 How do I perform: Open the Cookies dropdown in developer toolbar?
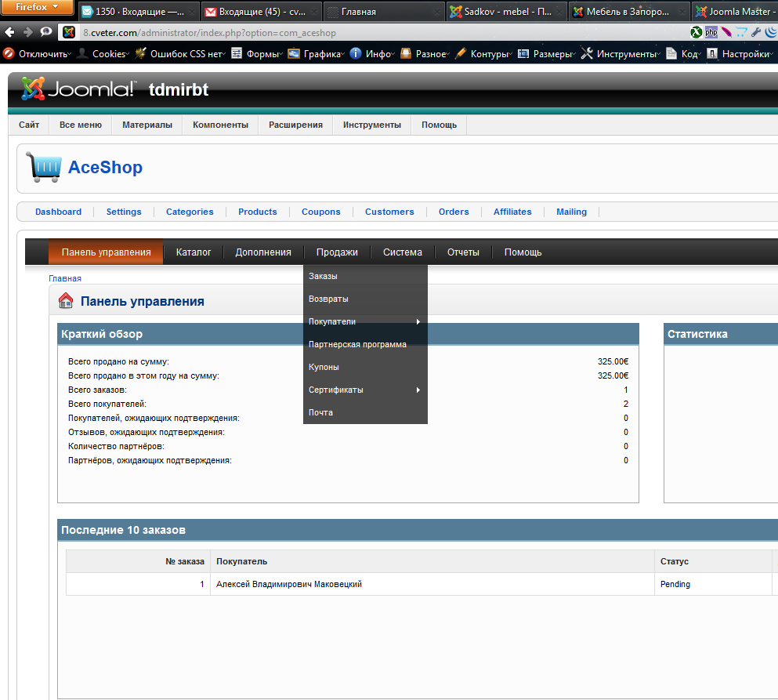(104, 53)
